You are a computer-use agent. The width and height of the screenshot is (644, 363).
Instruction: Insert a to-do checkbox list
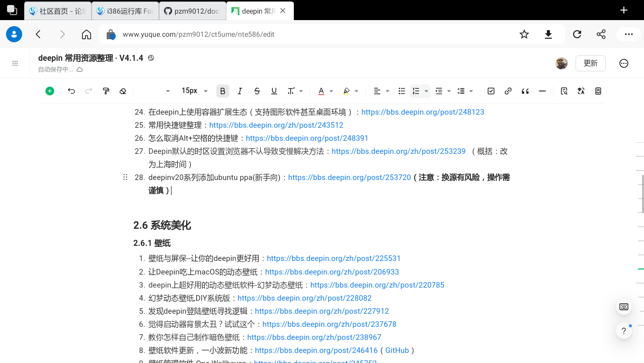click(491, 90)
